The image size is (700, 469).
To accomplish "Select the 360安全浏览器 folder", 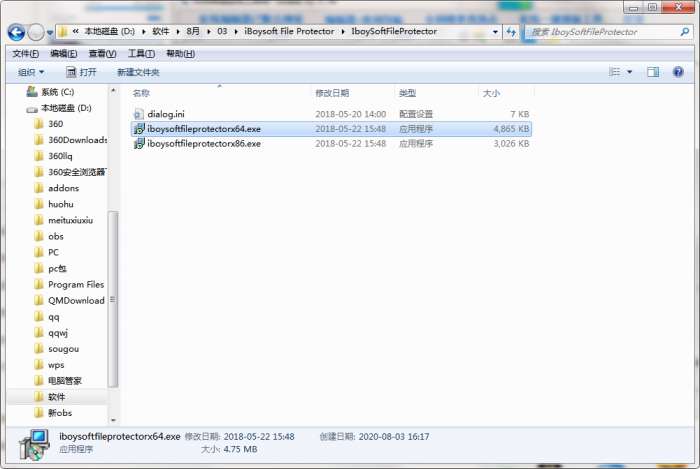I will (71, 172).
